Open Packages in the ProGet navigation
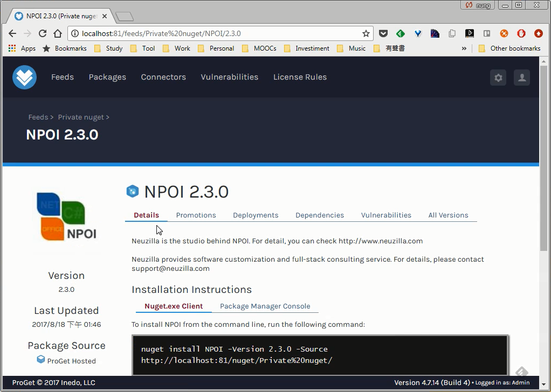The height and width of the screenshot is (392, 551). (x=107, y=77)
